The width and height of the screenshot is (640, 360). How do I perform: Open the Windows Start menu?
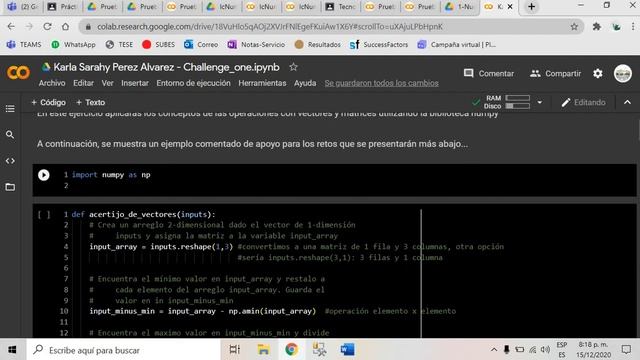tap(12, 350)
